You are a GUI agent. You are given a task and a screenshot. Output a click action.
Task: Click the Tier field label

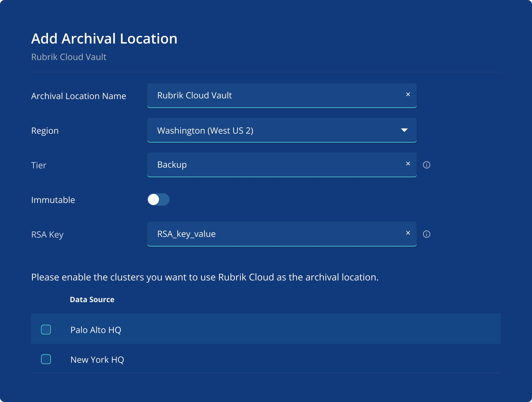pos(39,165)
